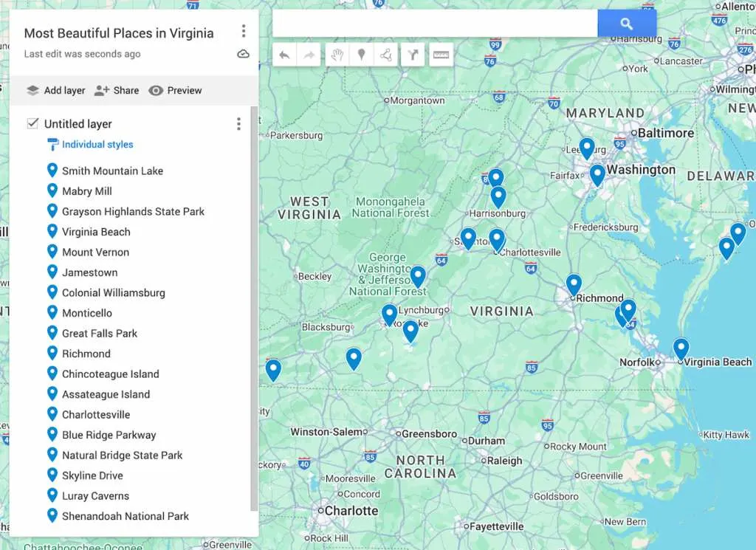Click map pin by Jefferson National Forest label

click(418, 278)
